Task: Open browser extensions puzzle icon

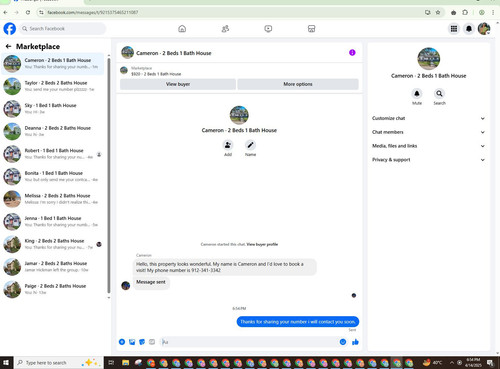Action: point(465,12)
